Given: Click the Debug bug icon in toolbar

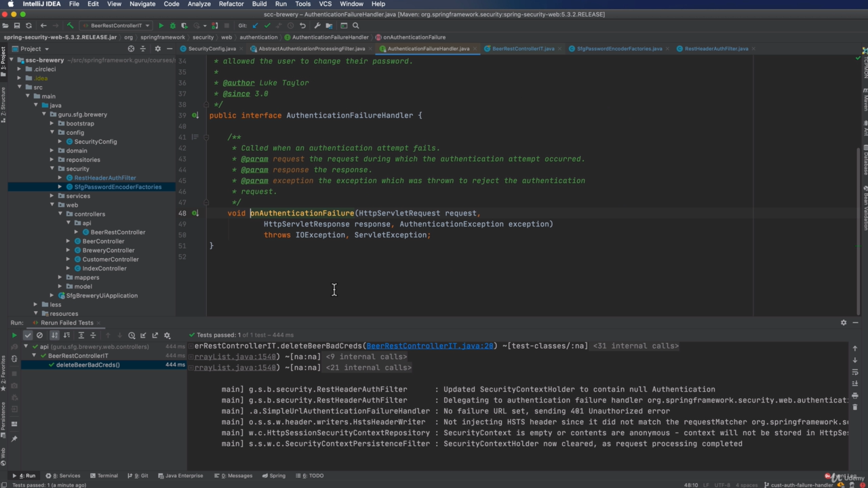Looking at the screenshot, I should (172, 26).
